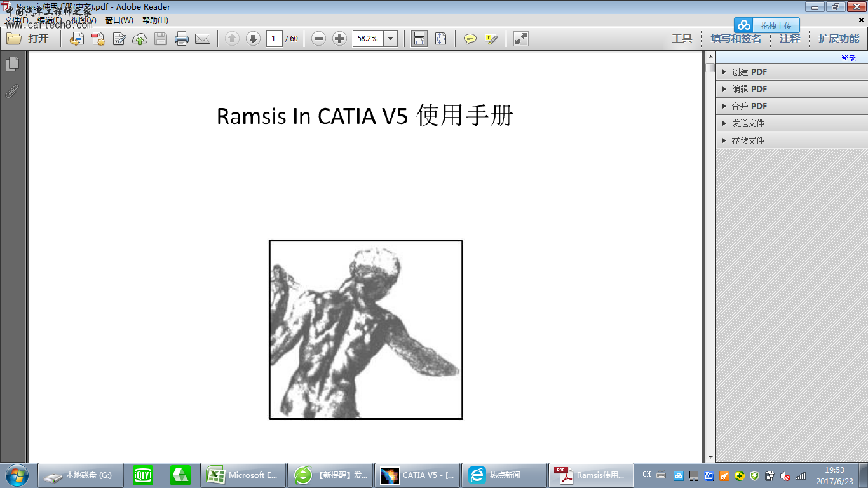Open the 扩展功能 pane
The width and height of the screenshot is (868, 488).
(839, 39)
